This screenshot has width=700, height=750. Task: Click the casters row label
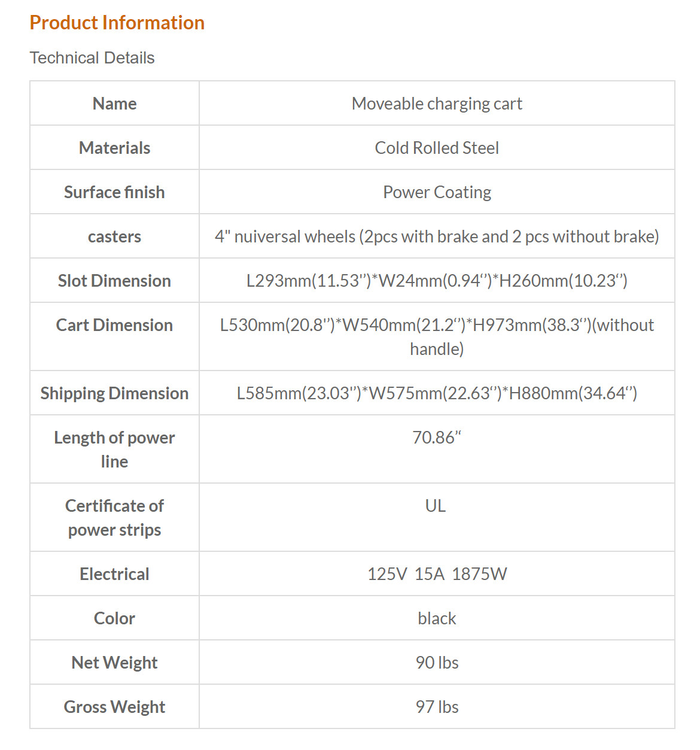pyautogui.click(x=115, y=236)
